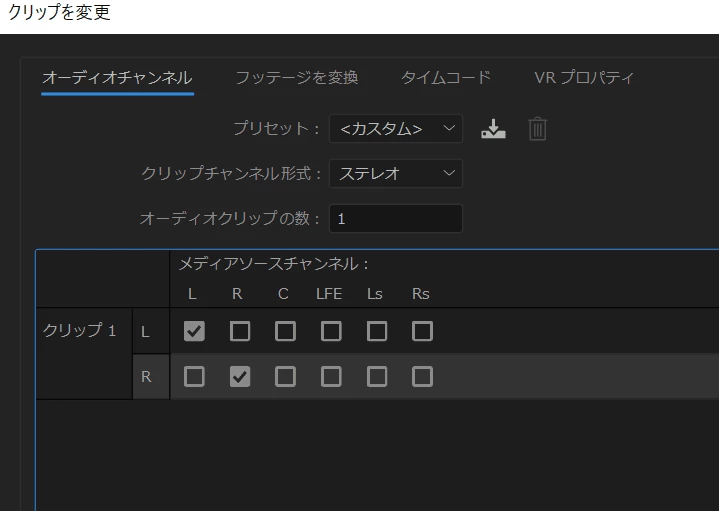Check clip L row, source R checkbox
Viewport: 719px width, 511px height.
point(240,331)
